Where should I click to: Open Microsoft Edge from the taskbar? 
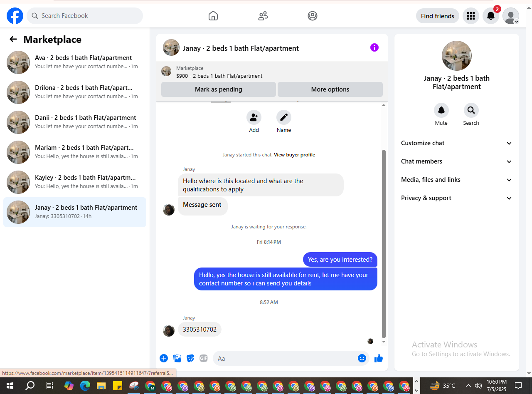pyautogui.click(x=85, y=386)
